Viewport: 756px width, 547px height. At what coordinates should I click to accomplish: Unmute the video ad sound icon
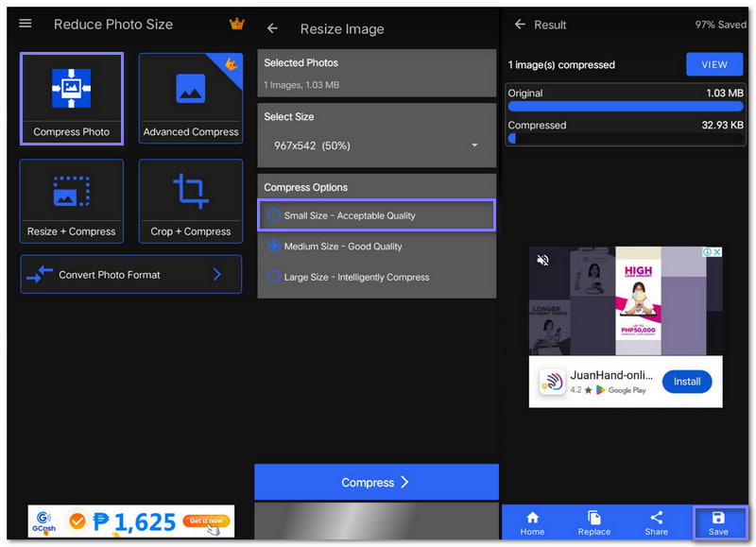pos(542,260)
